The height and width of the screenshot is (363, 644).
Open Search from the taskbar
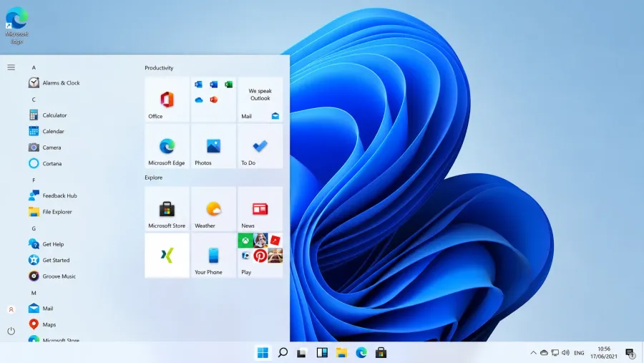pyautogui.click(x=283, y=353)
